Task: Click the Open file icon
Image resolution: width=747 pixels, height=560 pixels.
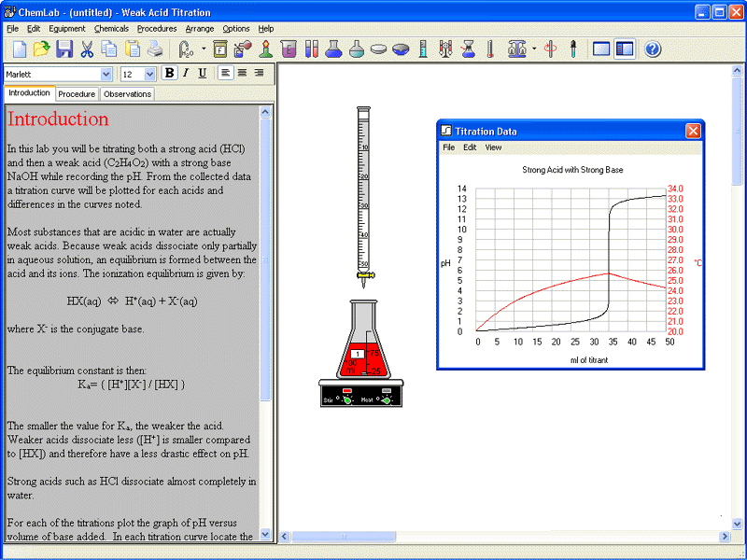Action: pos(41,49)
